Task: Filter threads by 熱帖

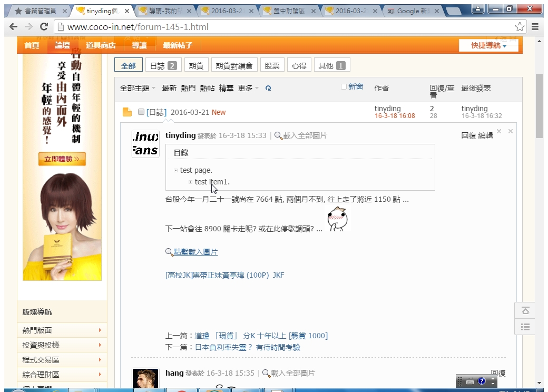Action: [x=207, y=88]
